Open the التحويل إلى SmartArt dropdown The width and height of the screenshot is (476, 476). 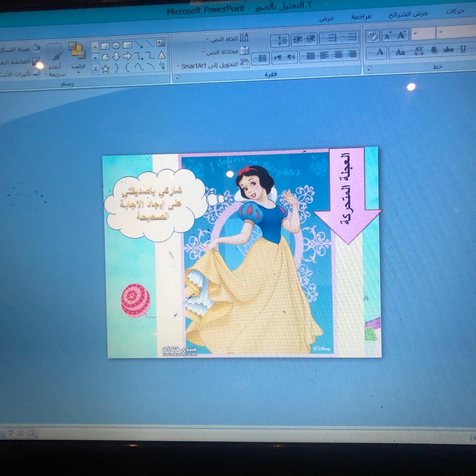tap(213, 64)
